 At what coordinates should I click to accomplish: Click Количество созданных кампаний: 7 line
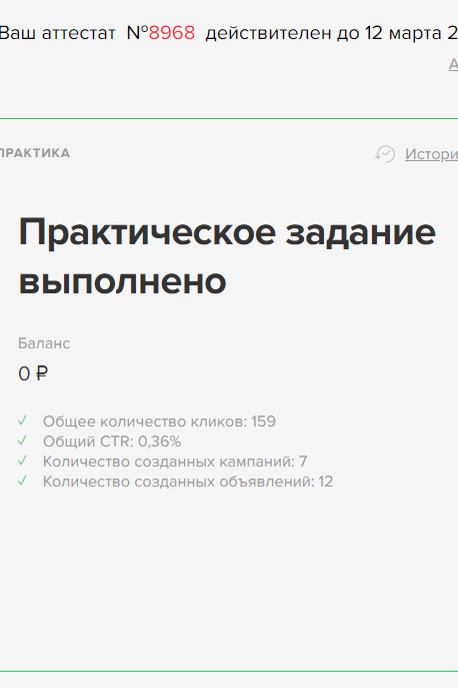pyautogui.click(x=175, y=462)
